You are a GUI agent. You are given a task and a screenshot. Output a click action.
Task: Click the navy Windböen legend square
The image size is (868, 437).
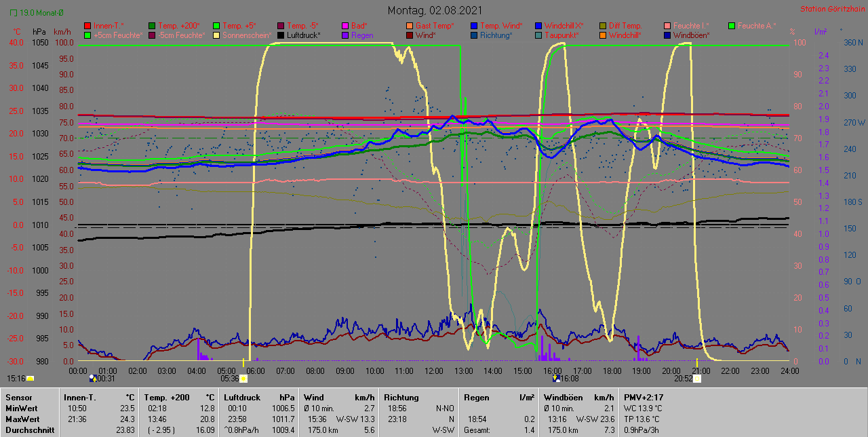pos(667,35)
